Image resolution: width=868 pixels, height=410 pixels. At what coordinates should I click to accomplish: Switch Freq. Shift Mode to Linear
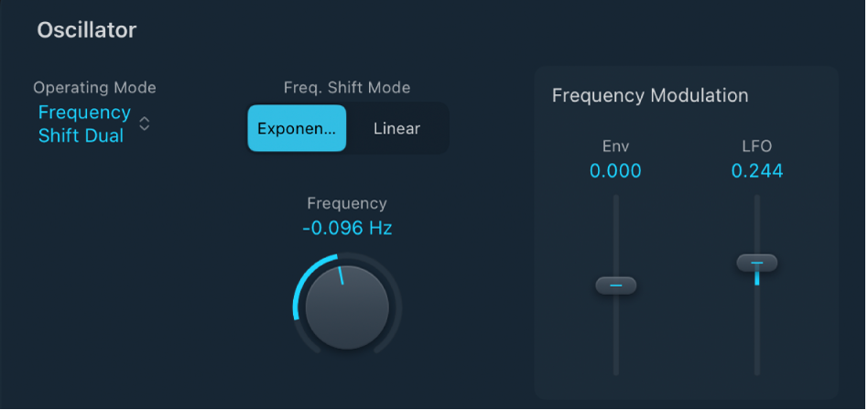click(396, 128)
